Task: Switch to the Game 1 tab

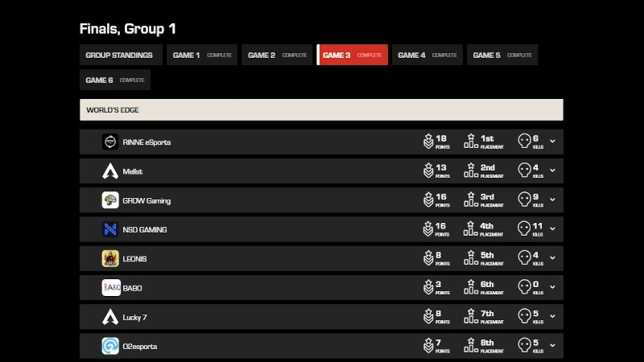Action: 202,55
